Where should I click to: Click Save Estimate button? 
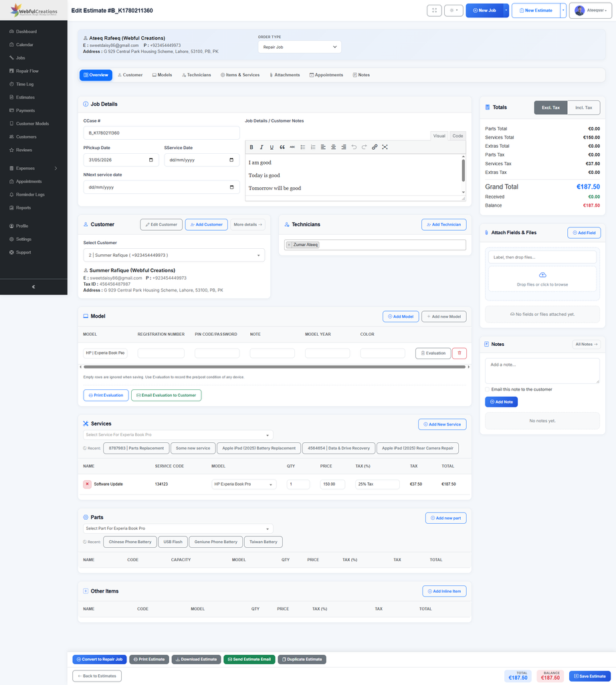(590, 676)
